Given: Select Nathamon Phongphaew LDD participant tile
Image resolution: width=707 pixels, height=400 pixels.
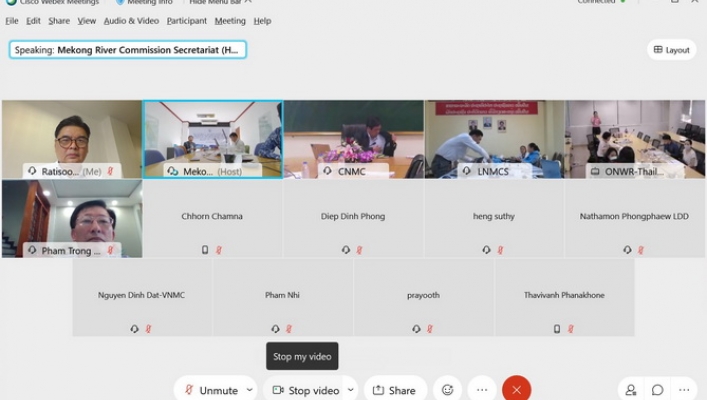Looking at the screenshot, I should click(634, 219).
